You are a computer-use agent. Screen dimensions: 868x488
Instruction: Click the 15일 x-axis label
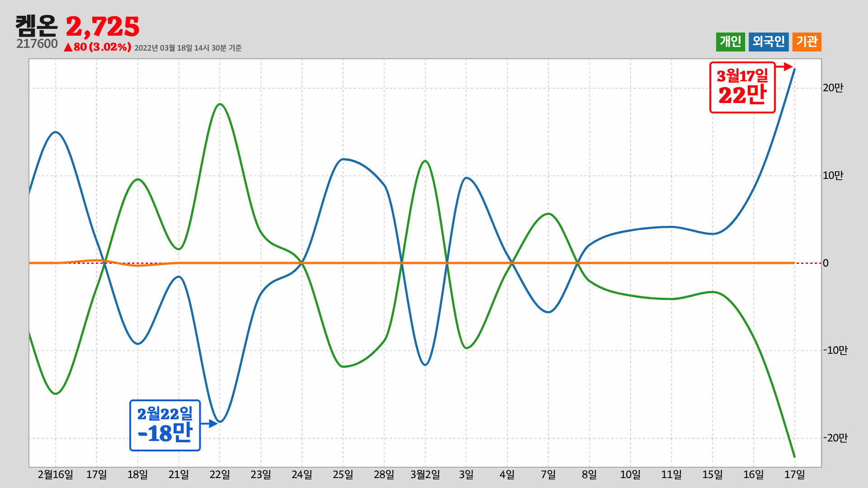tap(712, 474)
